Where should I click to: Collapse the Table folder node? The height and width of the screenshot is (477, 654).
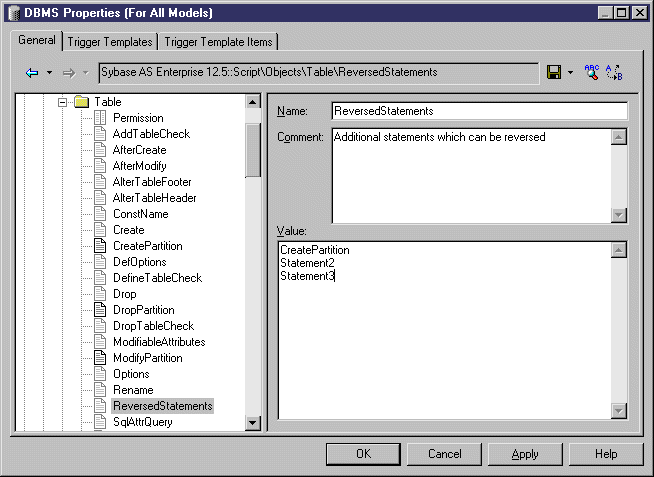(63, 102)
